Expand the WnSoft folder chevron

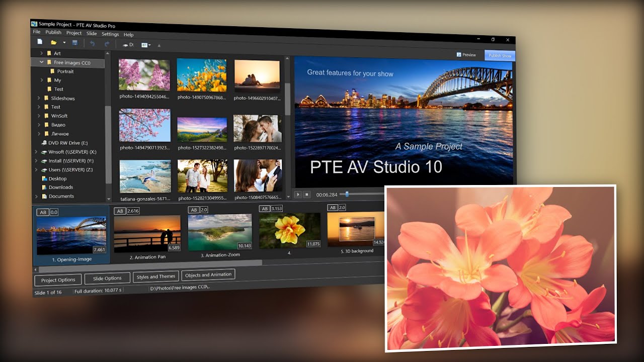coord(39,116)
